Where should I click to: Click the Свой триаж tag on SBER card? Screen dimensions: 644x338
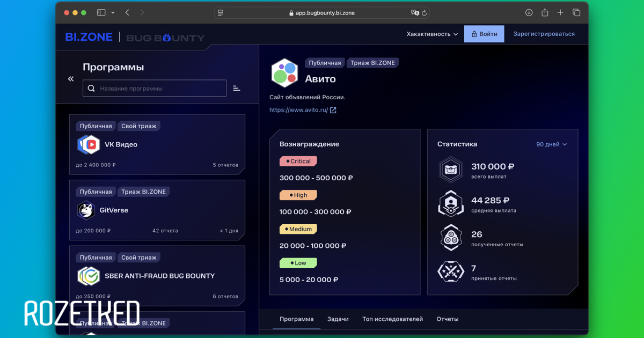coord(139,258)
